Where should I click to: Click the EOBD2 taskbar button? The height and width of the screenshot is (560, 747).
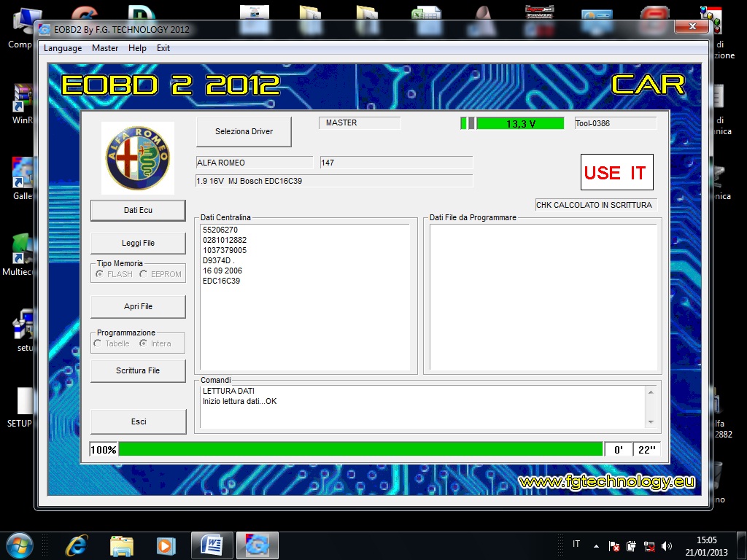click(258, 545)
